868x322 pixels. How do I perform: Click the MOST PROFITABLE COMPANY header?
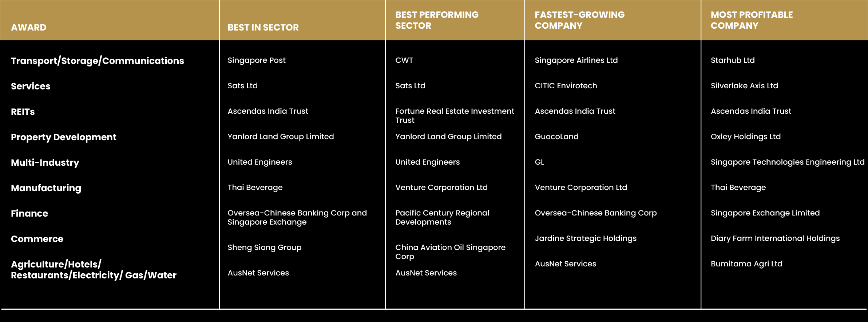click(x=752, y=20)
